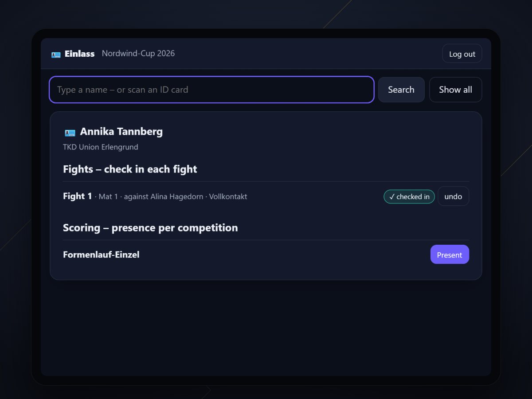Log out of the Einlass app
This screenshot has height=399, width=532.
pos(462,54)
